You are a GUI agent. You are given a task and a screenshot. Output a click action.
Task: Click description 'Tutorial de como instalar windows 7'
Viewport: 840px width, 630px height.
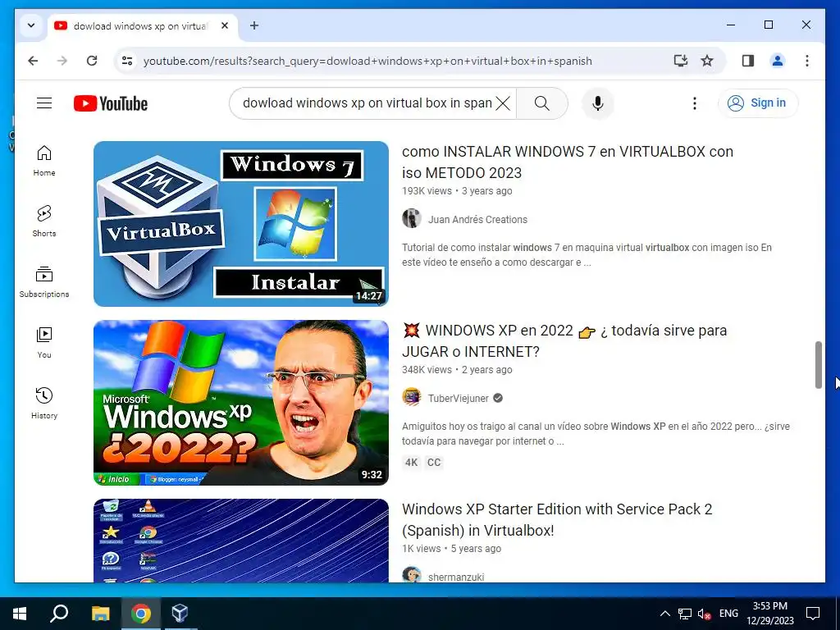click(x=587, y=255)
